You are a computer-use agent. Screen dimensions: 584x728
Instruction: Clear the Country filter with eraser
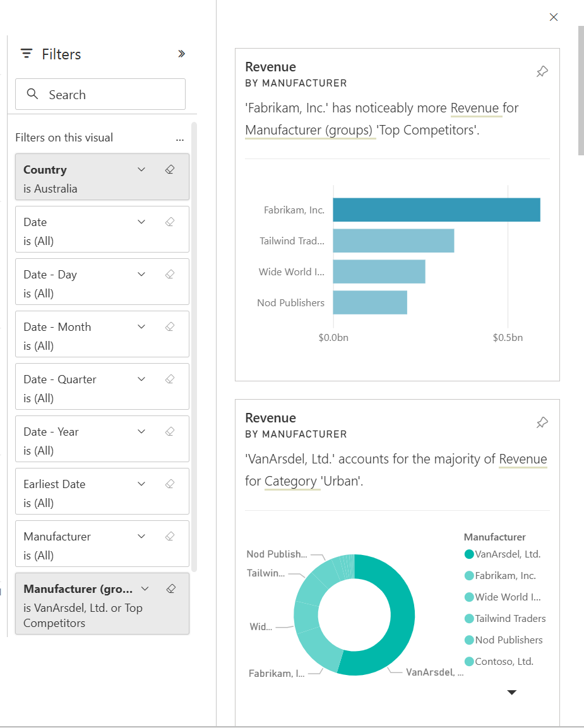point(170,170)
